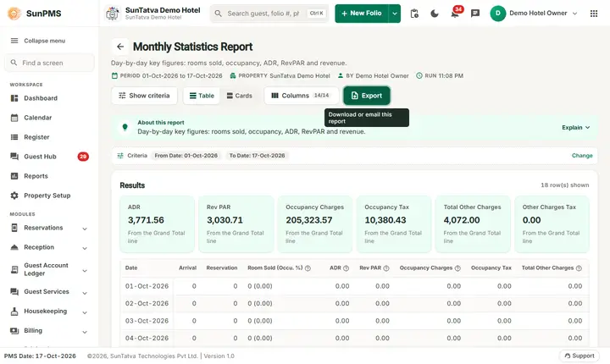
Task: Click the Change criteria link
Action: point(582,156)
